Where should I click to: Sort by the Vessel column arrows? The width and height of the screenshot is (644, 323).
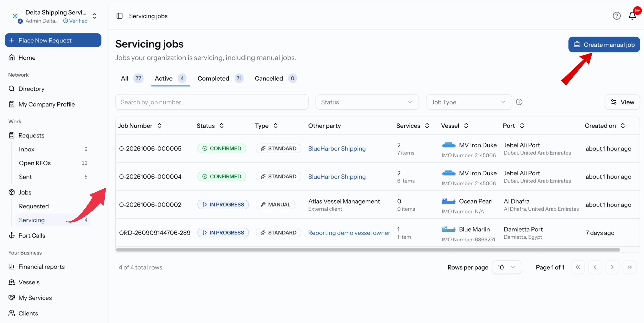tap(466, 126)
